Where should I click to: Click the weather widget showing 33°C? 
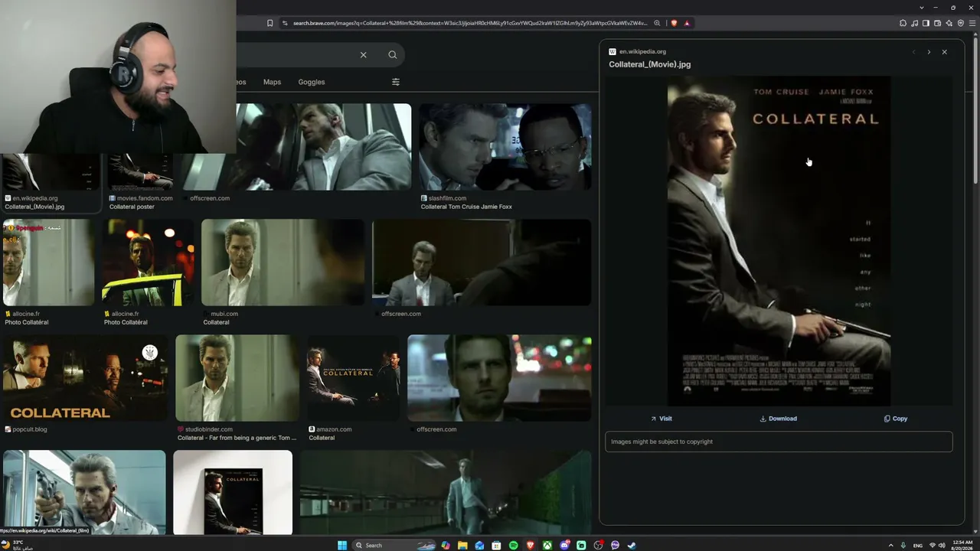tap(17, 545)
